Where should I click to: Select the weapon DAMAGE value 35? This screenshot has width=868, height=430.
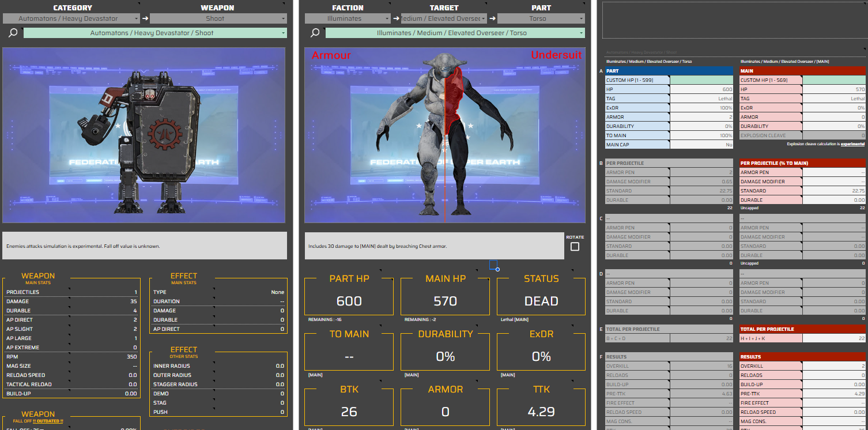[133, 301]
